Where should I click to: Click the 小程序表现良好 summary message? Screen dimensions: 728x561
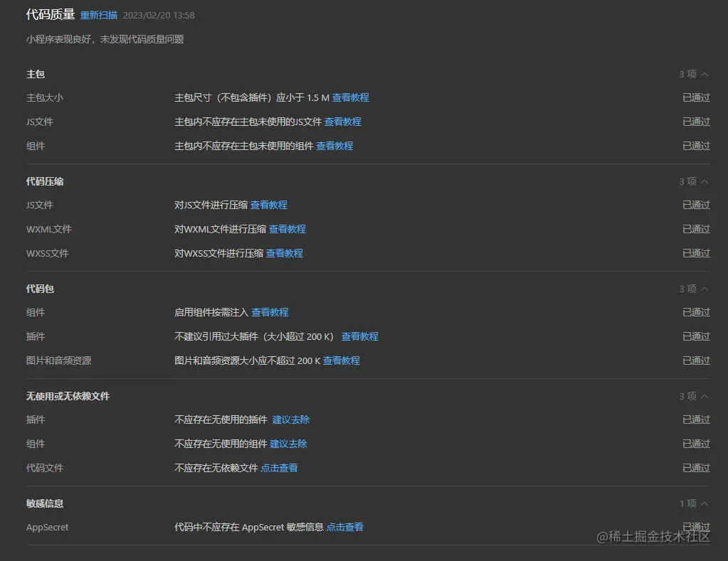pyautogui.click(x=105, y=39)
